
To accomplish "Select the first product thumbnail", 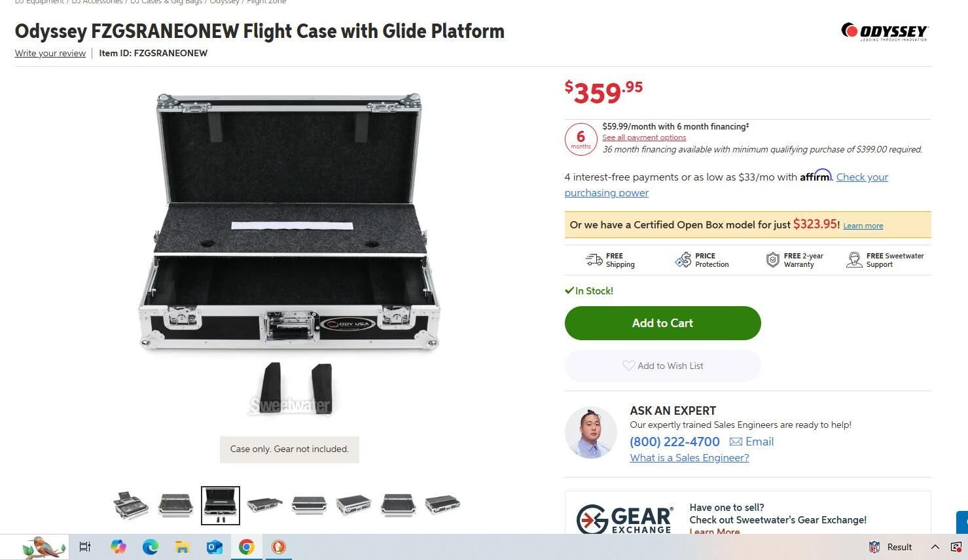I will click(130, 504).
